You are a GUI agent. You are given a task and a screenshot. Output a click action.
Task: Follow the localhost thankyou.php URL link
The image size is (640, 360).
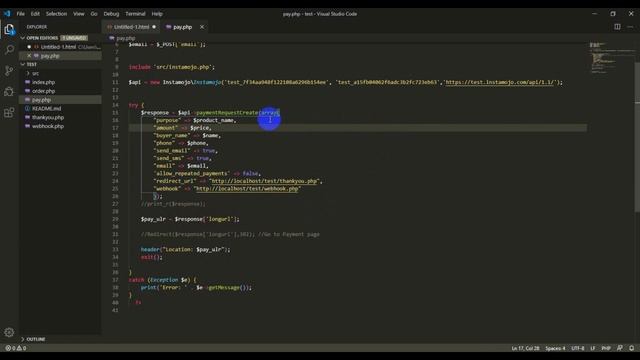pyautogui.click(x=264, y=181)
